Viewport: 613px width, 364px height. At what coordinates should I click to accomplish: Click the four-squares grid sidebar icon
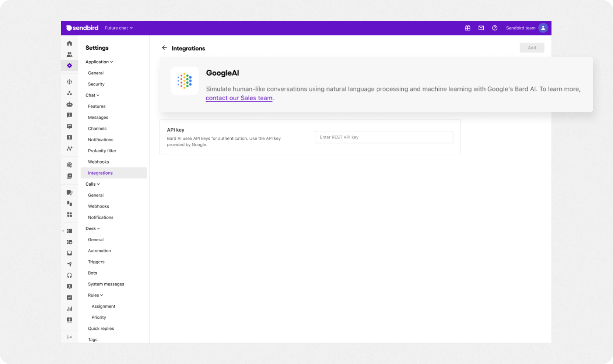69,214
